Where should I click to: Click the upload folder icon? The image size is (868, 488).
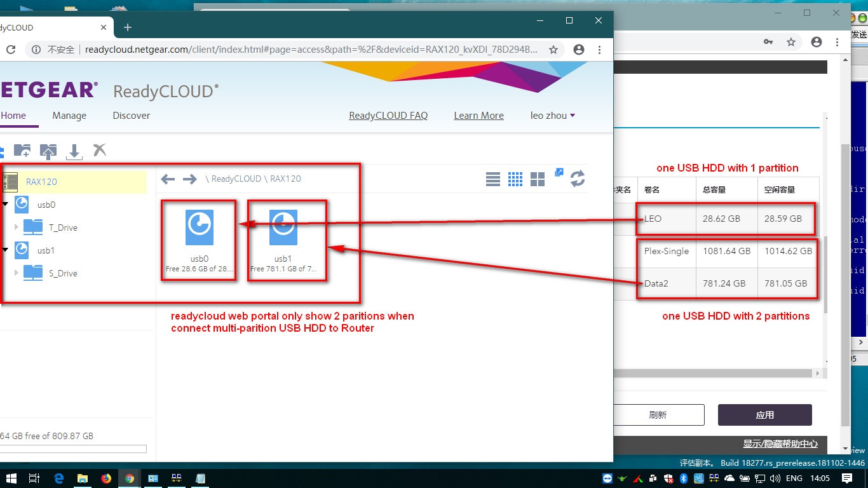[x=48, y=151]
